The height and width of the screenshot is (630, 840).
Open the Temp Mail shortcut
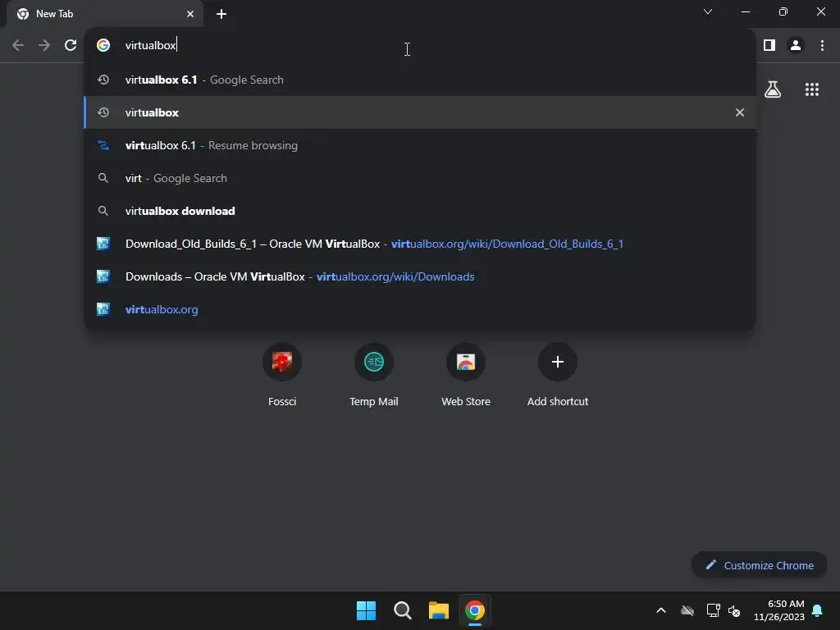[373, 374]
